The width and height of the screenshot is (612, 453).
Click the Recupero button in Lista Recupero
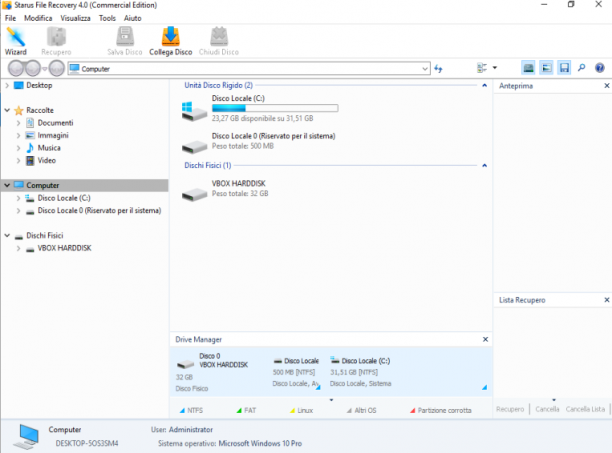(x=510, y=409)
